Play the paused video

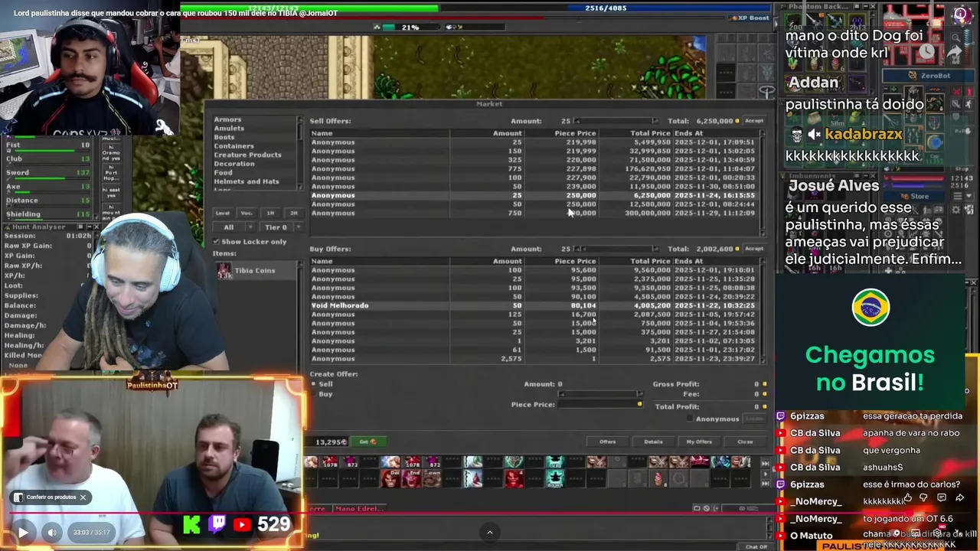tap(23, 532)
